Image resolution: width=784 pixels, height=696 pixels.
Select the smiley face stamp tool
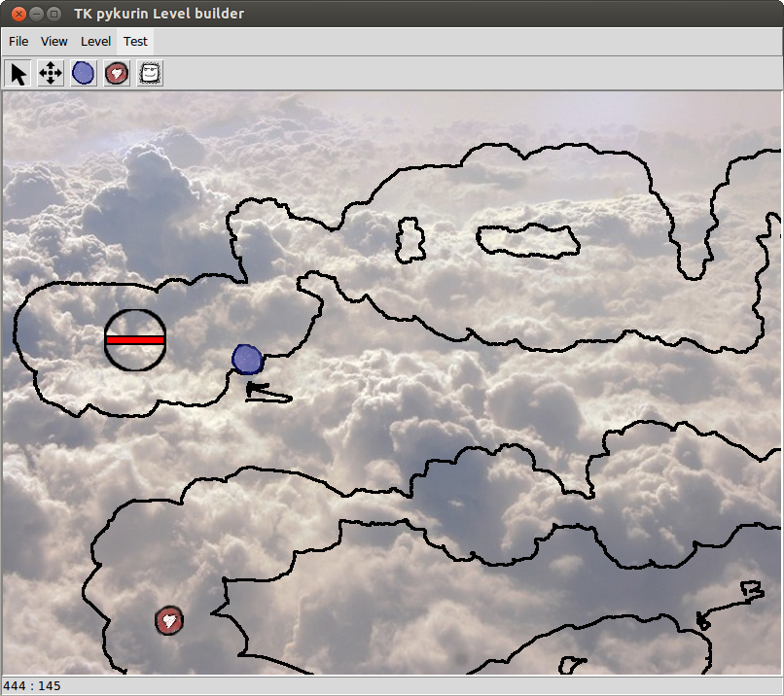pyautogui.click(x=150, y=74)
